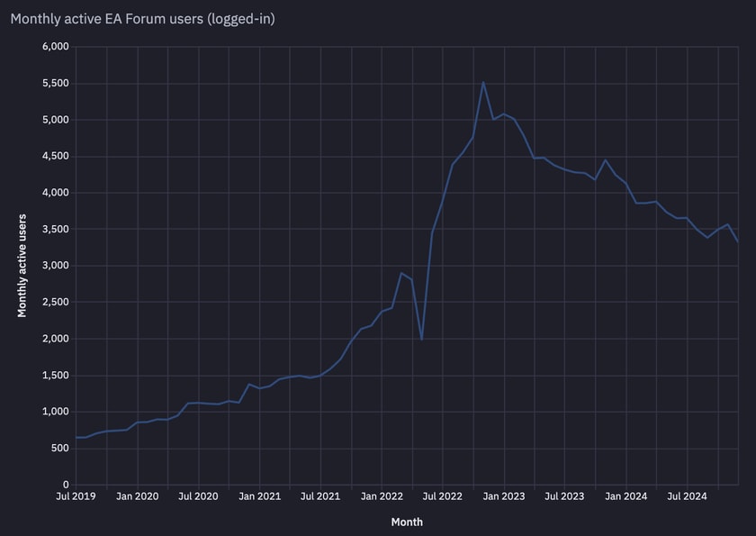
Task: Click the line's starting point at Jul 2019
Action: [x=76, y=438]
